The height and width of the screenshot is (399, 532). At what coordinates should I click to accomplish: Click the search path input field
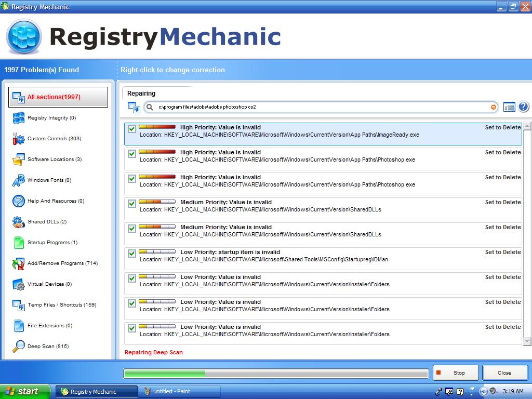coord(321,107)
